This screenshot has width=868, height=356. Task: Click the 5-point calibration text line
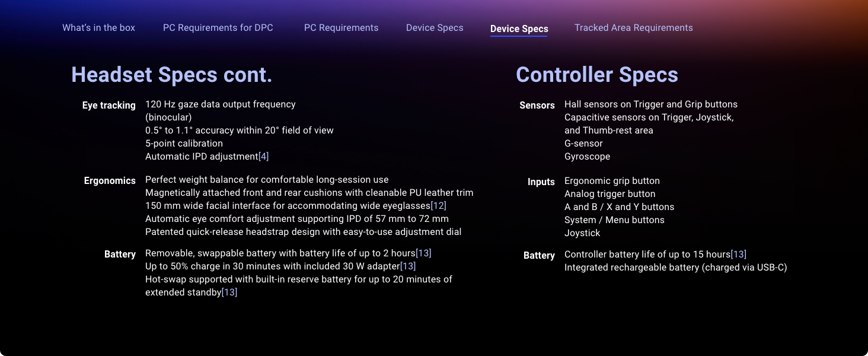click(184, 144)
